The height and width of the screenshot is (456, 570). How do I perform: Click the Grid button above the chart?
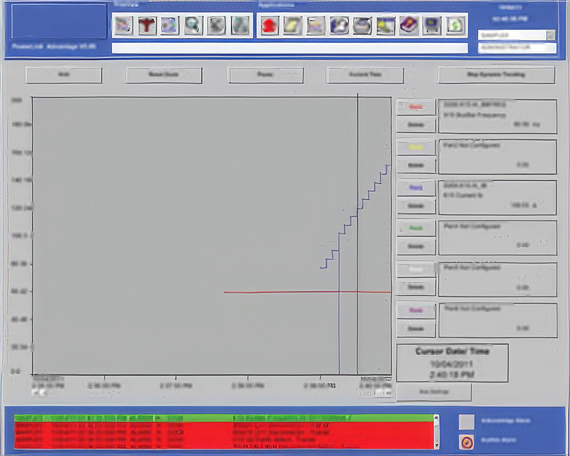pyautogui.click(x=64, y=75)
